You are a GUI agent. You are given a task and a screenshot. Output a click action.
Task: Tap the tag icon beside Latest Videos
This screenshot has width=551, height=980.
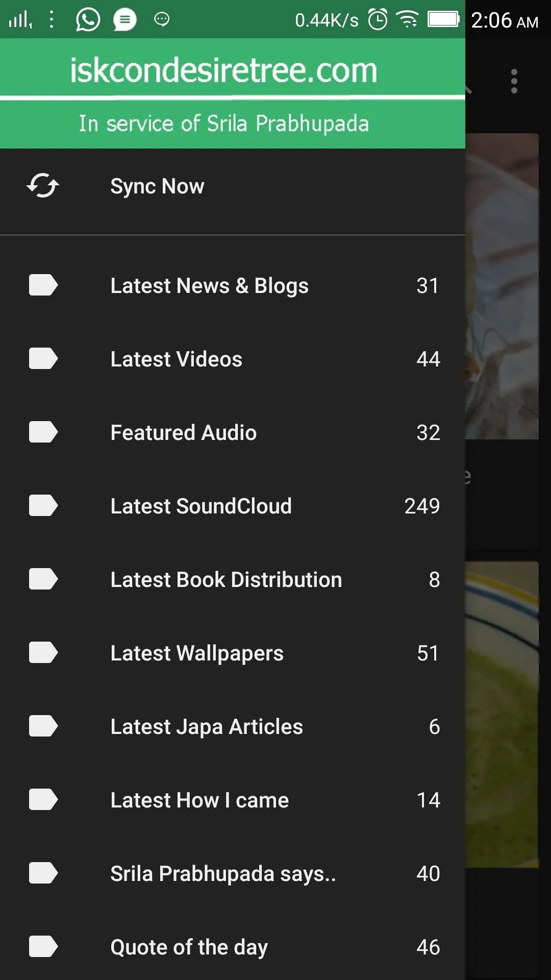[x=43, y=359]
